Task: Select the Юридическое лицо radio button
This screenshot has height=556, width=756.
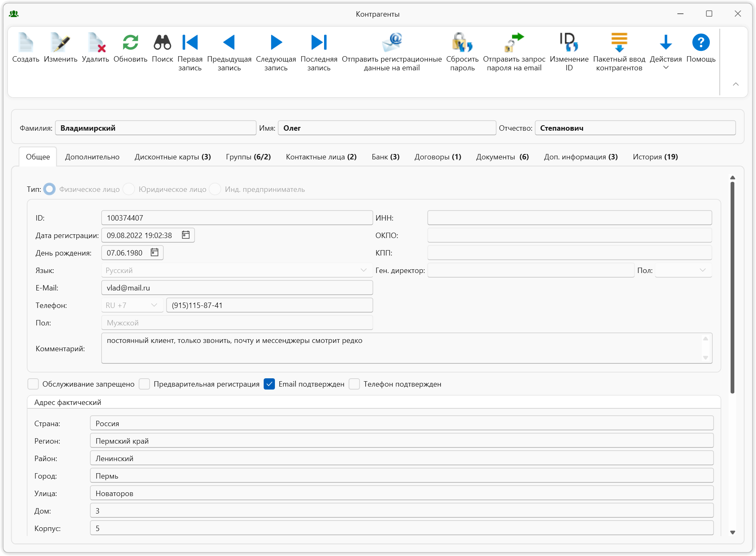Action: click(x=129, y=189)
